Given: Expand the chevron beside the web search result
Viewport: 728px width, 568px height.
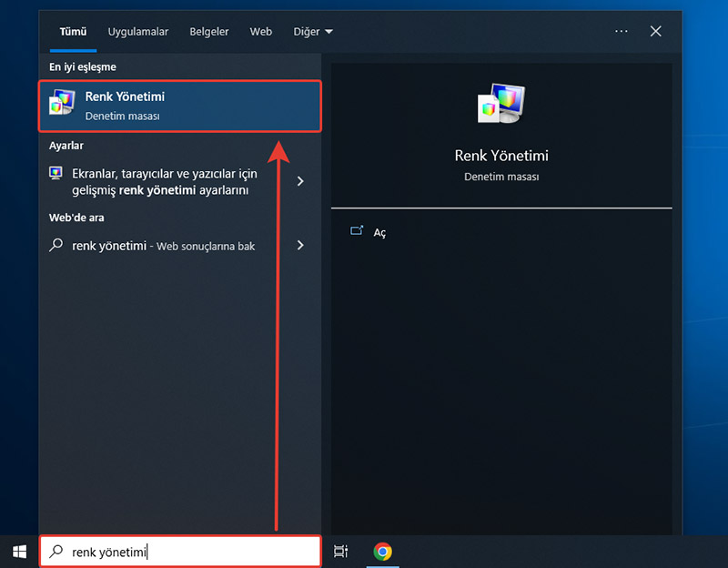Looking at the screenshot, I should point(300,245).
